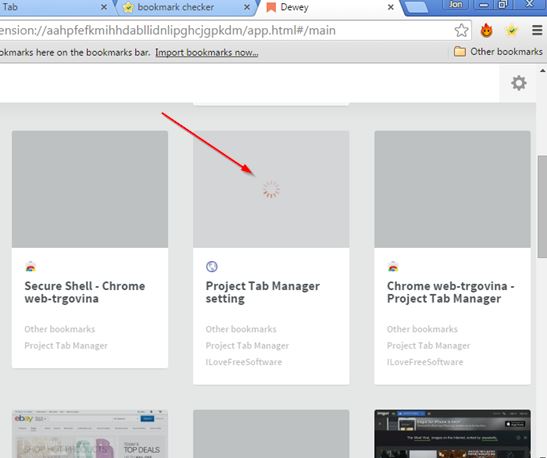The width and height of the screenshot is (547, 458).
Task: Click the globe favicon on Project Tab Manager setting card
Action: click(212, 266)
